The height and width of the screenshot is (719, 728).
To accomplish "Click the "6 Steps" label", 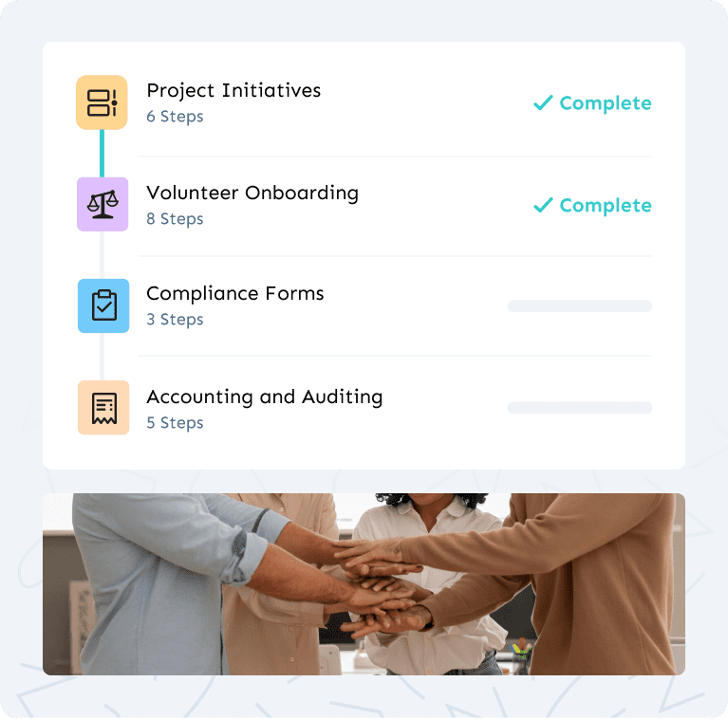I will pyautogui.click(x=175, y=117).
